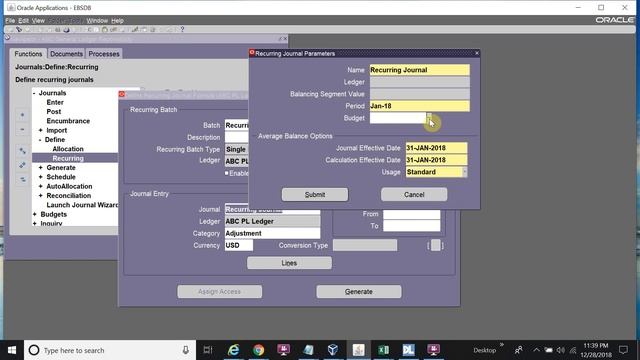The width and height of the screenshot is (640, 360).
Task: Open the Usage dropdown showing Standard
Action: point(464,172)
